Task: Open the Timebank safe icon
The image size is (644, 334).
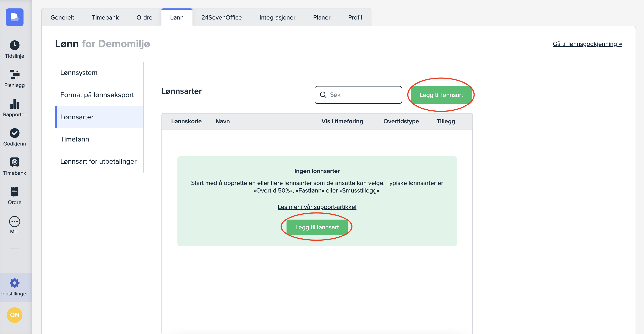Action: coord(14,162)
